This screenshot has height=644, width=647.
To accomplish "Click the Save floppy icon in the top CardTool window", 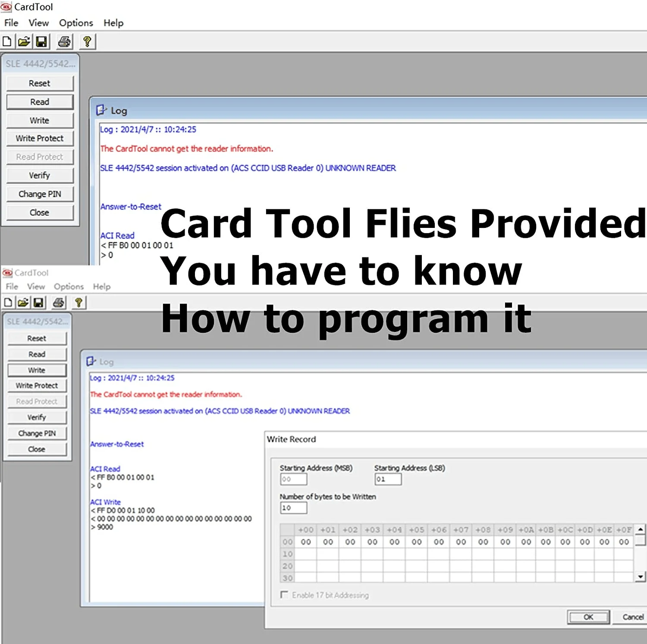I will [41, 41].
